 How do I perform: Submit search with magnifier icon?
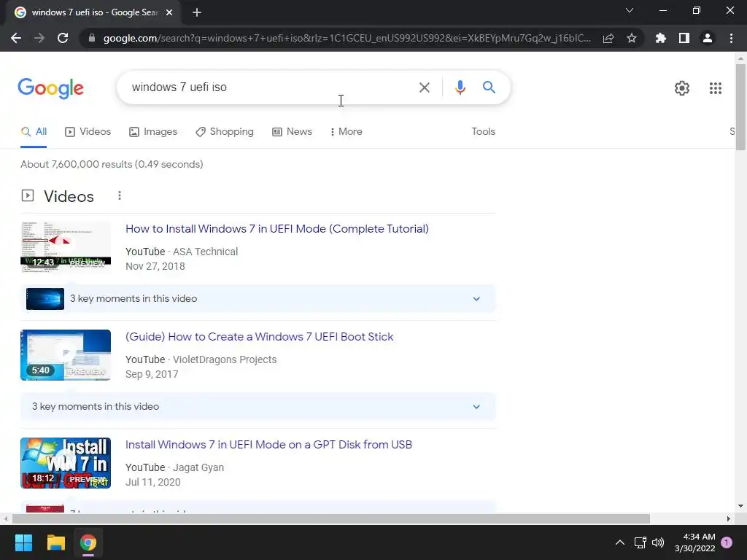489,87
